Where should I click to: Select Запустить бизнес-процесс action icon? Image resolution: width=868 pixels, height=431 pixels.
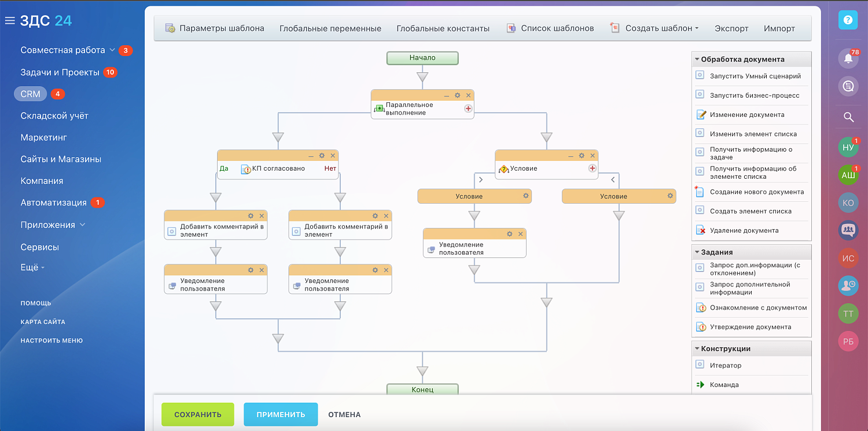[x=701, y=95]
